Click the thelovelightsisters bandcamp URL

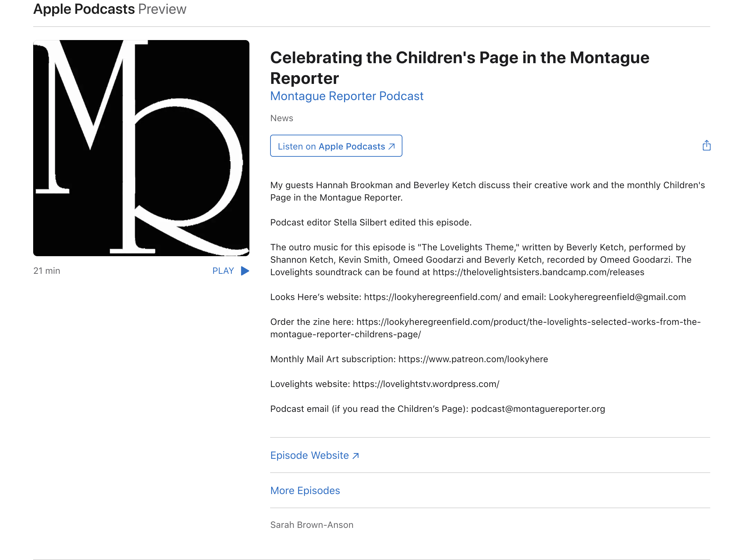[538, 272]
